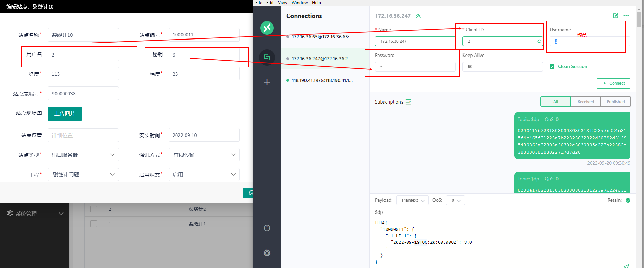This screenshot has width=644, height=268.
Task: Click Client ID refresh icon
Action: pos(539,41)
